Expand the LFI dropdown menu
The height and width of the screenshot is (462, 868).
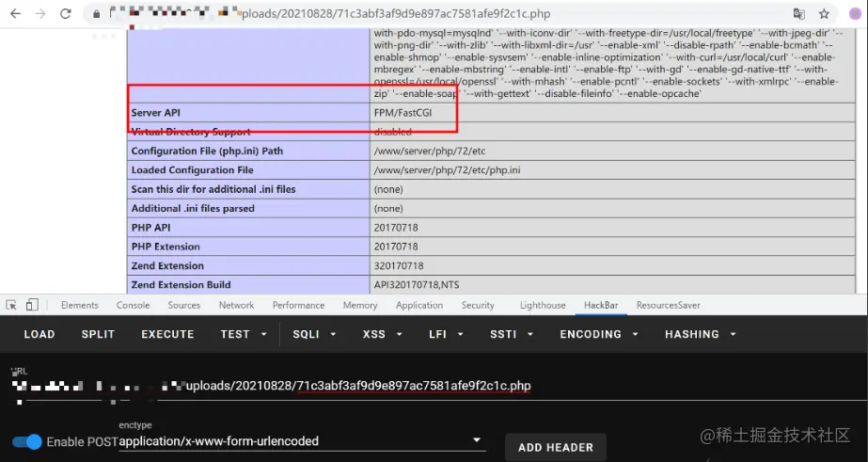(446, 334)
